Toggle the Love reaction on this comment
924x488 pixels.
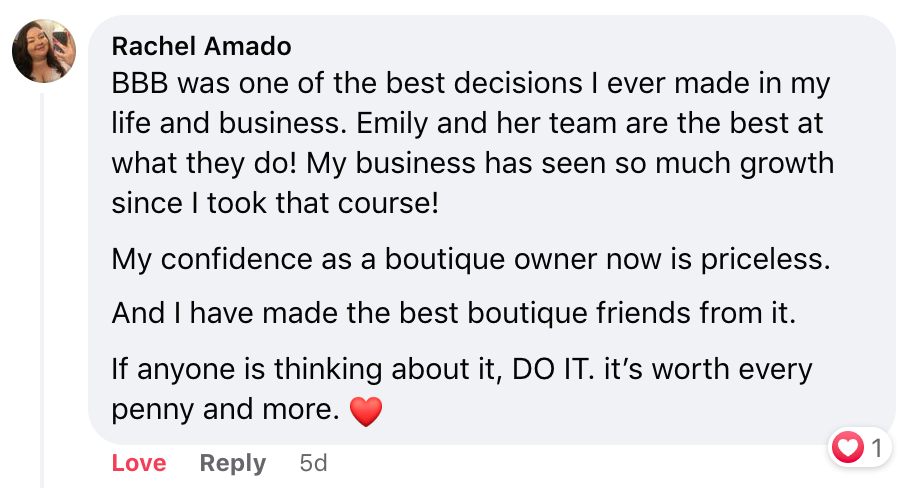click(139, 463)
